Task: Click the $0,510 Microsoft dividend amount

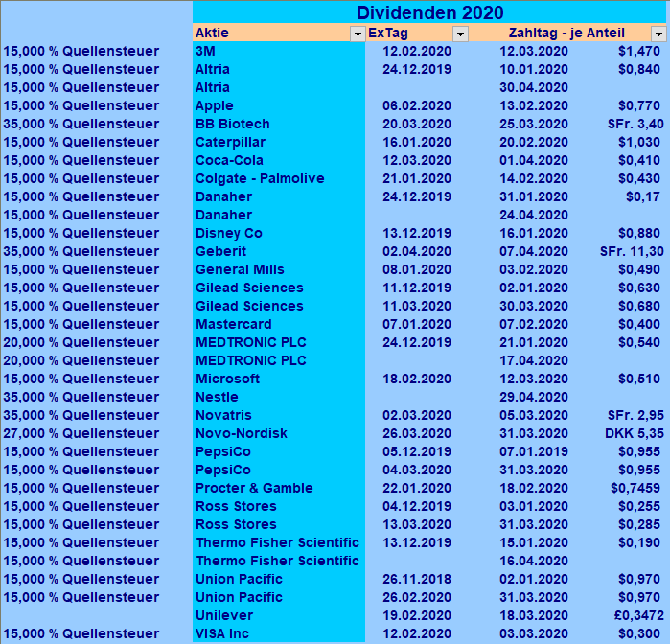Action: click(x=639, y=379)
